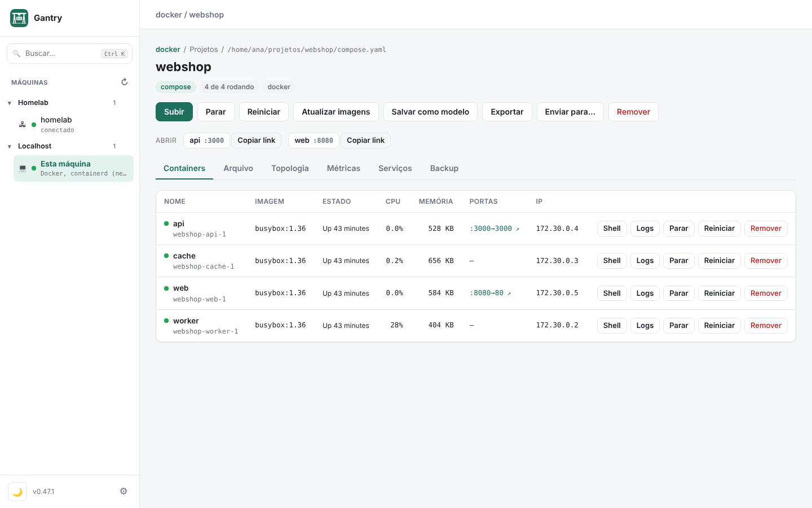Remove the webshop project

tap(633, 112)
